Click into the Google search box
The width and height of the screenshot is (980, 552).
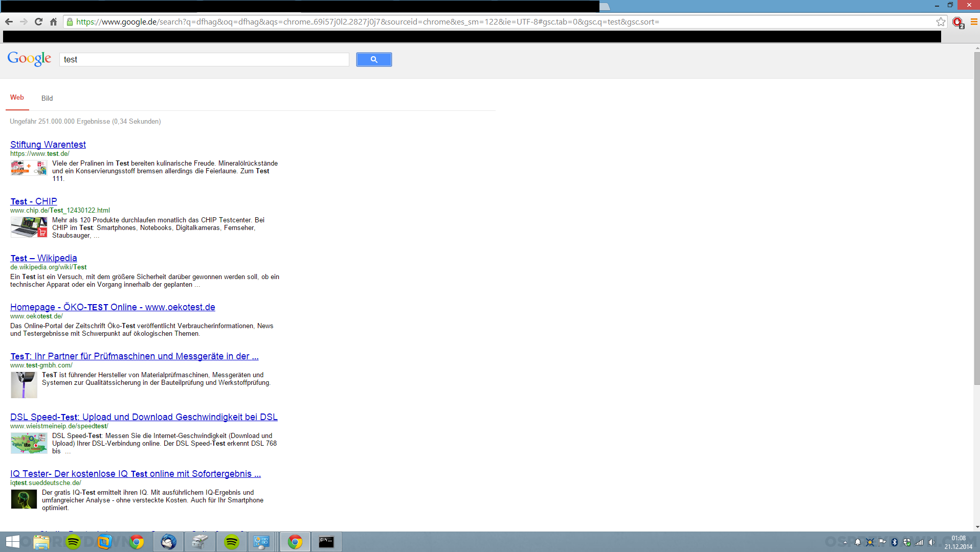pyautogui.click(x=204, y=59)
